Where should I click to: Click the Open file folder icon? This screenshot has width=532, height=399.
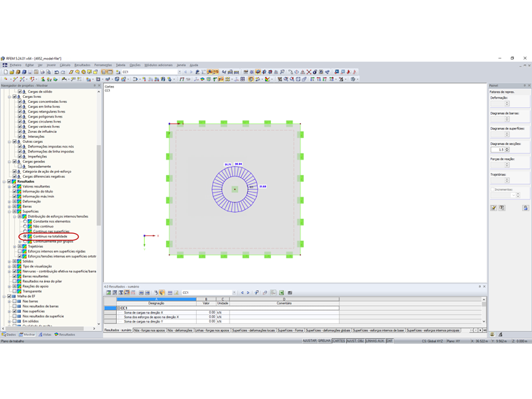tap(12, 72)
